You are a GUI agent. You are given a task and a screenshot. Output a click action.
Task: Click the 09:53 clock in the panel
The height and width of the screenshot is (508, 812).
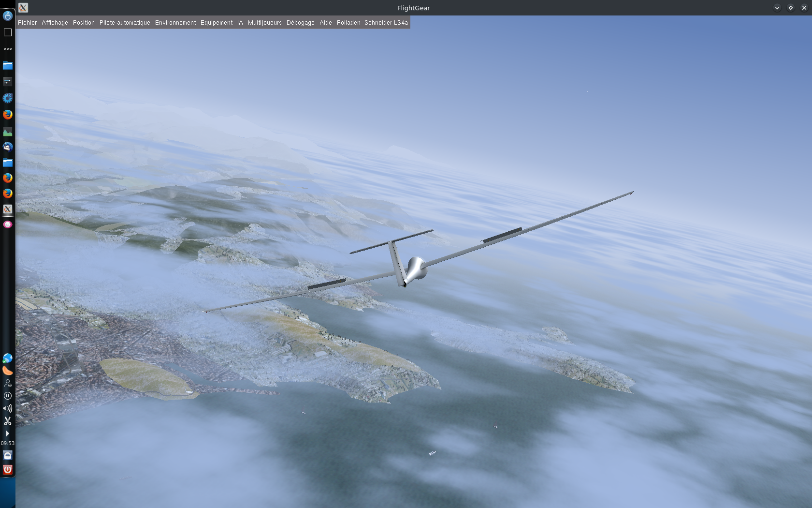[8, 443]
